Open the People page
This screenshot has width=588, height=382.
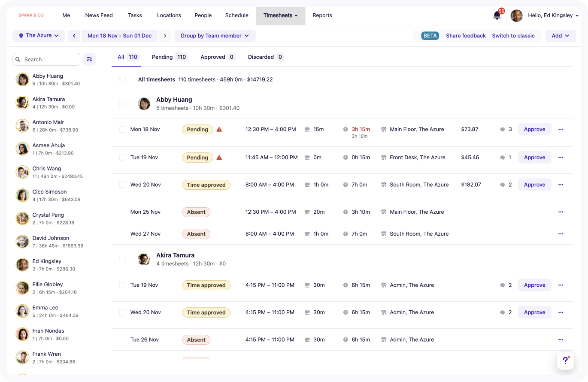(203, 15)
